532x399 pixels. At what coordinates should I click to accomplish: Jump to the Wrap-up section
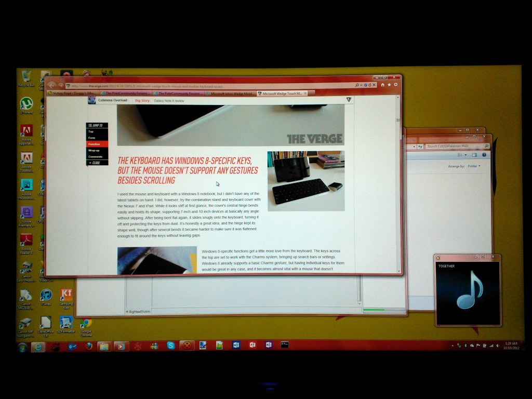pyautogui.click(x=94, y=150)
